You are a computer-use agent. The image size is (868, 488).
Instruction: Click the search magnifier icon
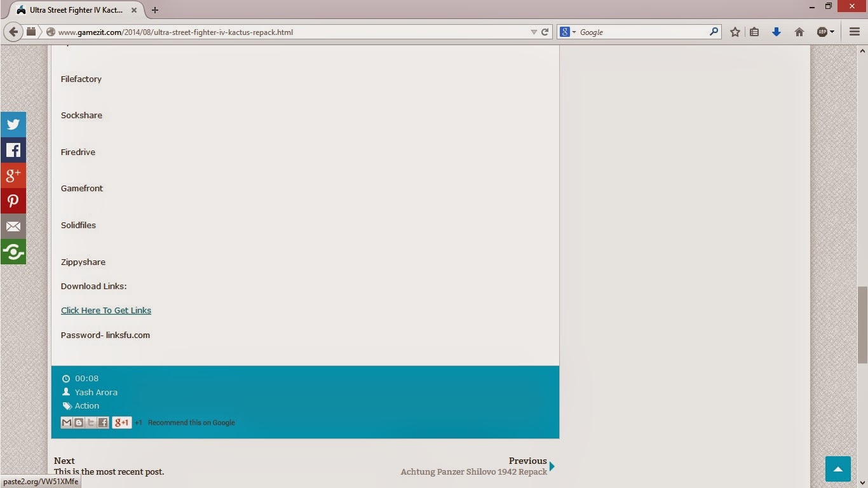coord(714,32)
